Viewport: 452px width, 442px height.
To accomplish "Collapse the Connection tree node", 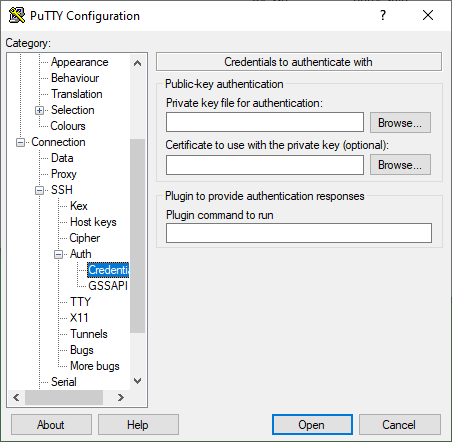I will point(20,142).
